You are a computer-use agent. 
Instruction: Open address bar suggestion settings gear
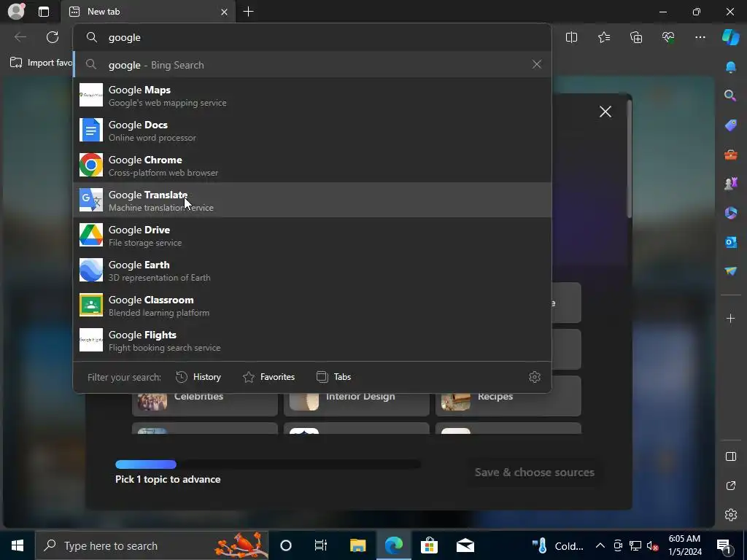tap(535, 377)
